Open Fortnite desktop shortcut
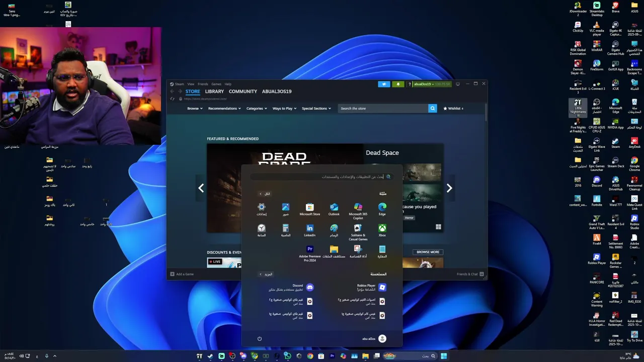The width and height of the screenshot is (644, 362). coord(597,201)
